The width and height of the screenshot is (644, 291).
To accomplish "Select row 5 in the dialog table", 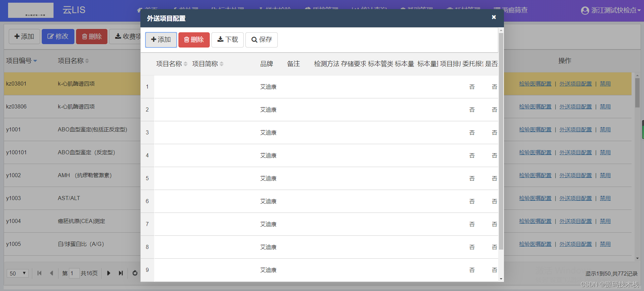I will click(x=319, y=179).
